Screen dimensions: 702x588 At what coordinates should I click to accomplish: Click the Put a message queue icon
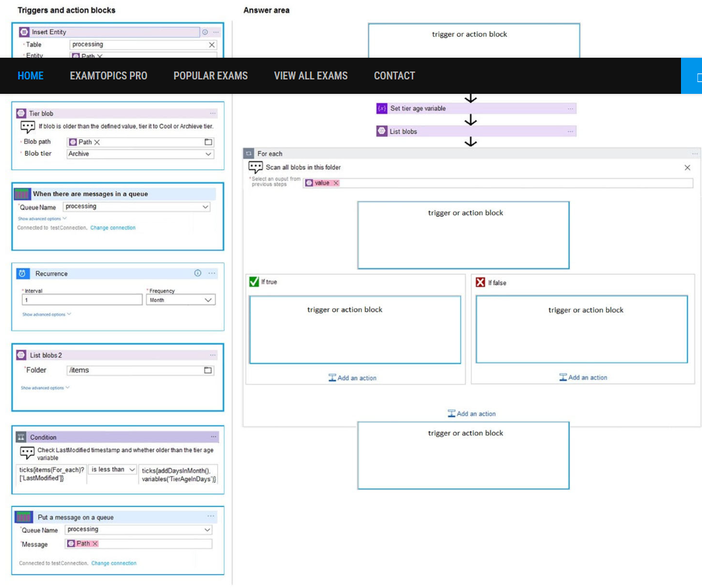click(x=24, y=517)
